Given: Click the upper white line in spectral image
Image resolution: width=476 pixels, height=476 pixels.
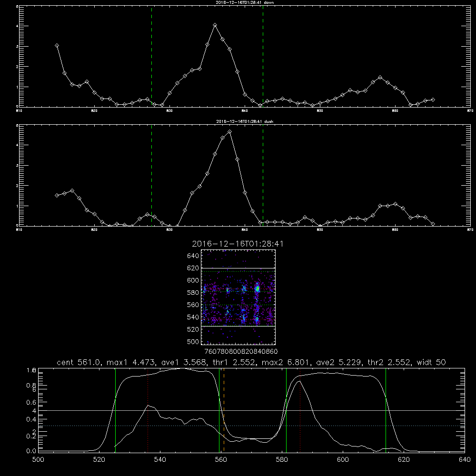Looking at the screenshot, I should click(x=238, y=268).
